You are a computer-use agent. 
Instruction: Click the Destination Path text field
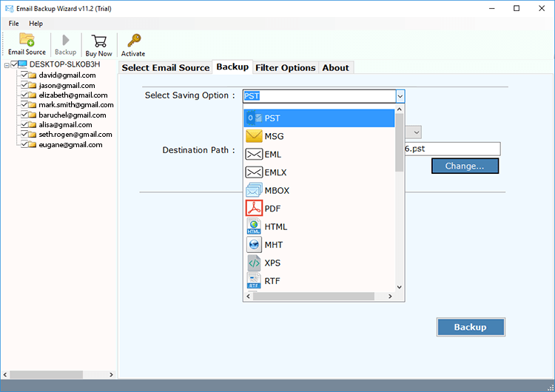click(x=452, y=149)
